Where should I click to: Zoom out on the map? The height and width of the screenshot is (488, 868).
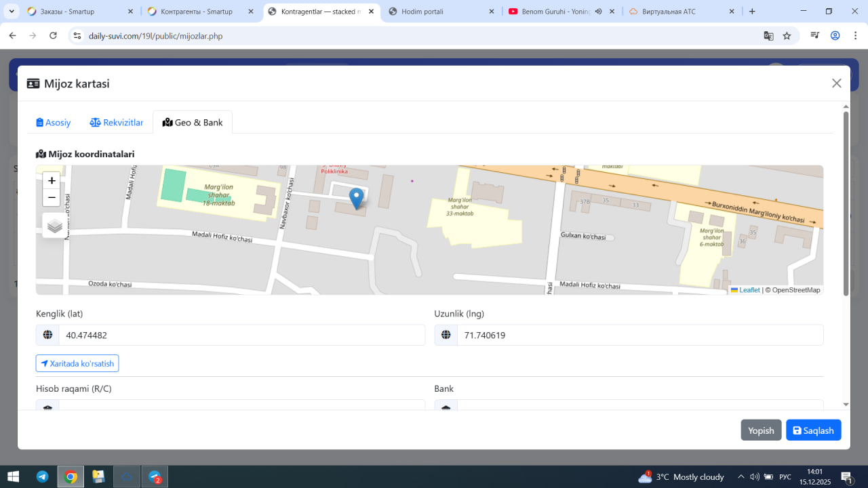[52, 198]
